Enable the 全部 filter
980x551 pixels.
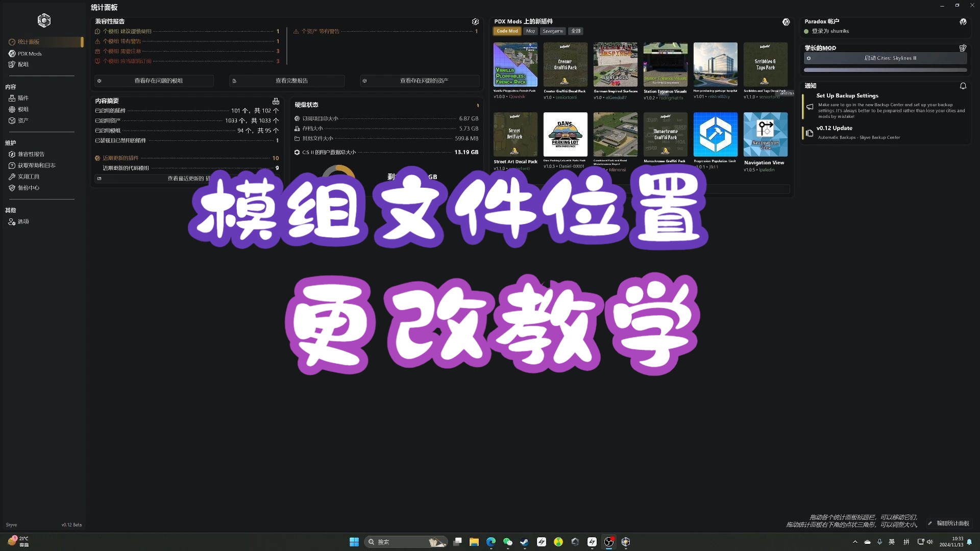(x=576, y=31)
